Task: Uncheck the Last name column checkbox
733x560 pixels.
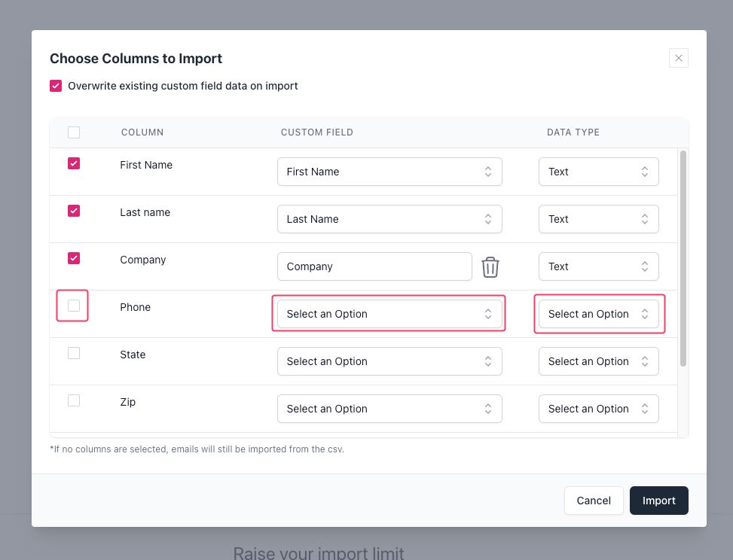Action: [74, 211]
